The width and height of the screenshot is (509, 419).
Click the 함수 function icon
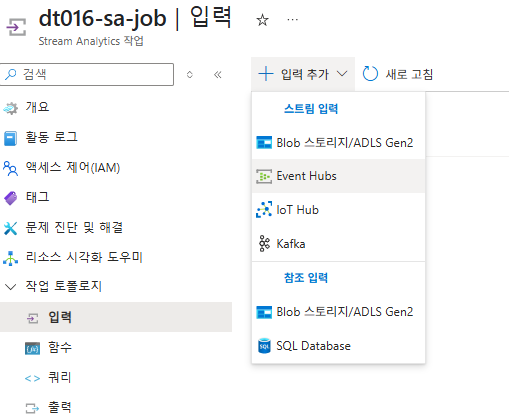tap(32, 349)
